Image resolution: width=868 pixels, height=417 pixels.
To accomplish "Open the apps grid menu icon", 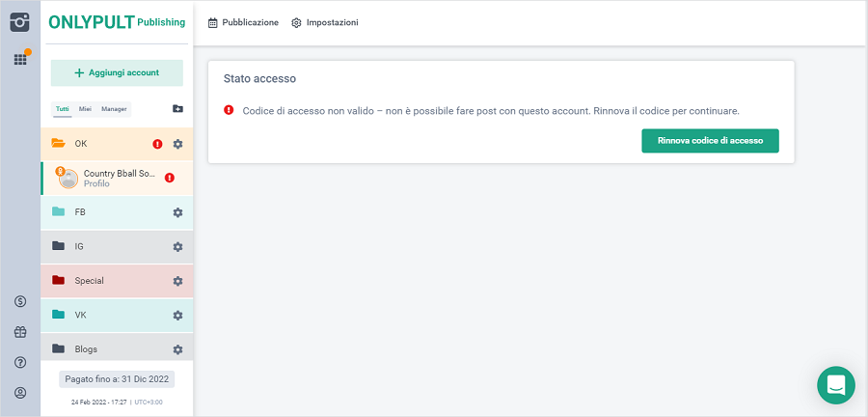I will click(19, 60).
